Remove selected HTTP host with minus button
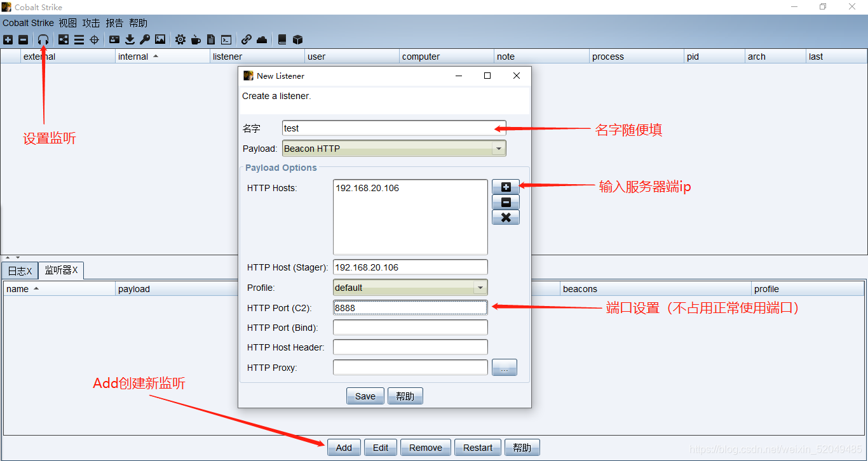The width and height of the screenshot is (868, 461). pos(506,202)
